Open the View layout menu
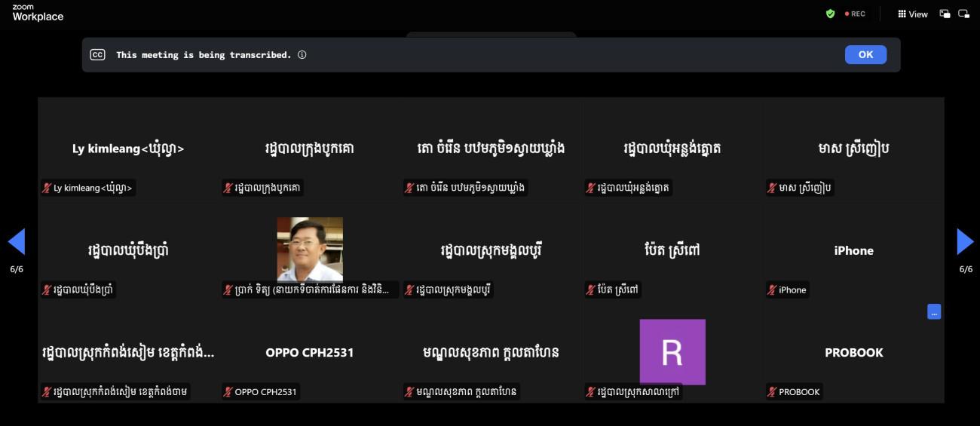The width and height of the screenshot is (980, 426). (x=912, y=14)
